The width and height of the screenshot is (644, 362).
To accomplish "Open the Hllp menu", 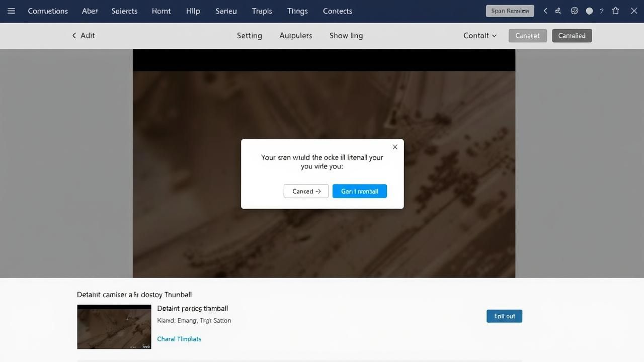I will click(193, 11).
